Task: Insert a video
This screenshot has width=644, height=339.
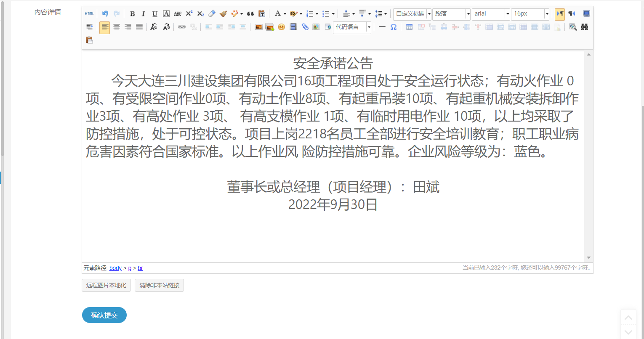Action: pyautogui.click(x=293, y=27)
